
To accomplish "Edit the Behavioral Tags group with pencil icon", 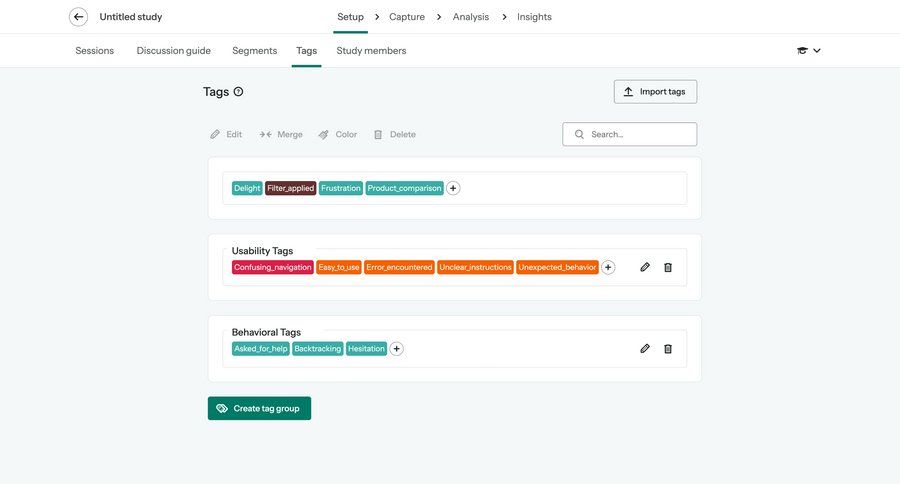I will [x=645, y=349].
